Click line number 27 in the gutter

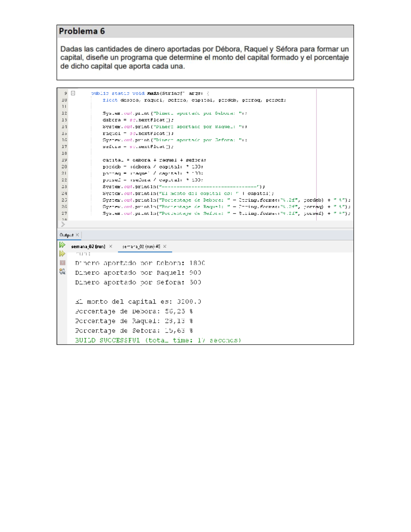tap(64, 213)
